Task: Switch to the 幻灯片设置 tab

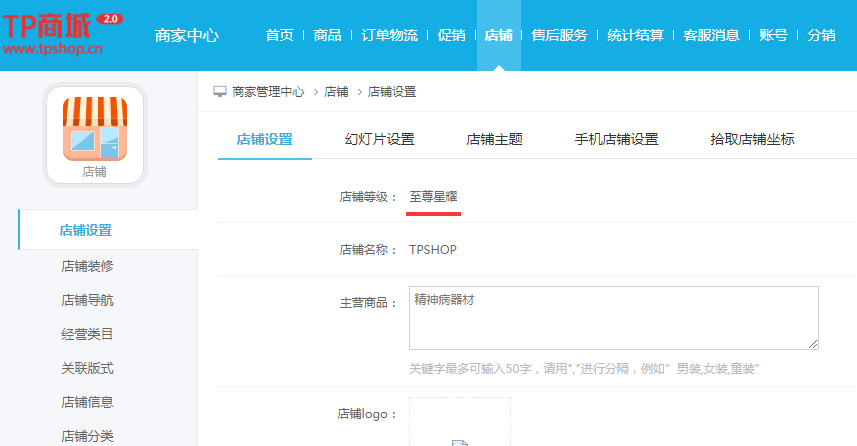Action: click(379, 140)
